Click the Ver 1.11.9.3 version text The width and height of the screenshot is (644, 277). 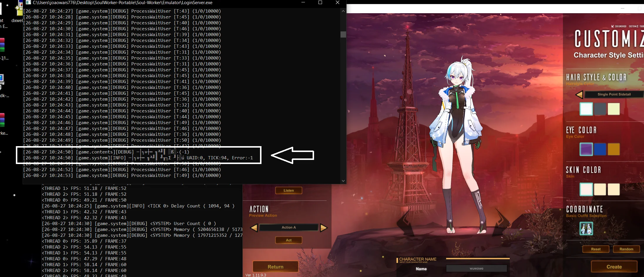(x=256, y=275)
